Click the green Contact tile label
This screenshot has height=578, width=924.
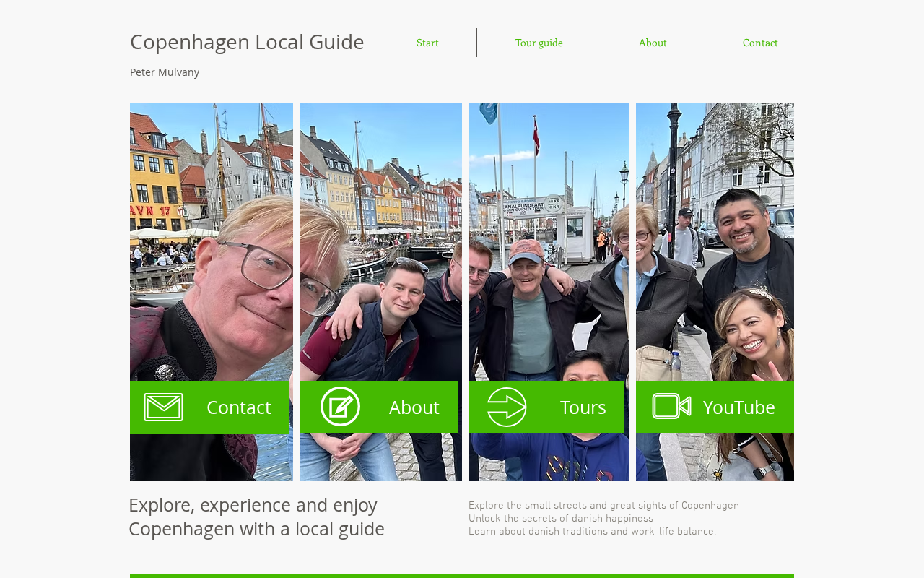(x=239, y=407)
